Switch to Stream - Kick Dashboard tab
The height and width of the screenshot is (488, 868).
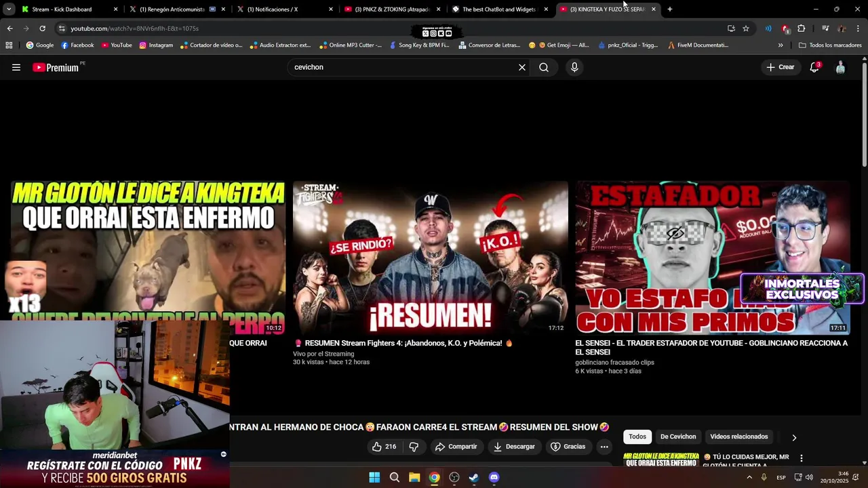point(69,9)
